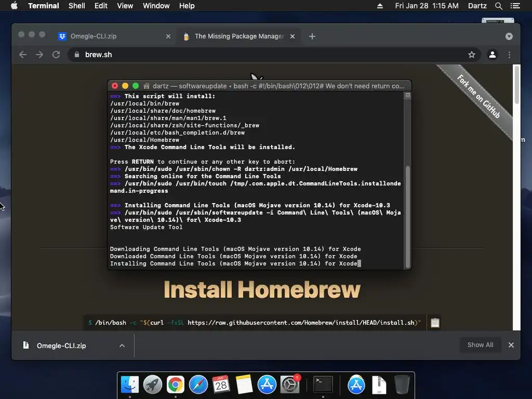Open the Trash in the Dock
Screen dimensions: 532x399
[x=402, y=385]
